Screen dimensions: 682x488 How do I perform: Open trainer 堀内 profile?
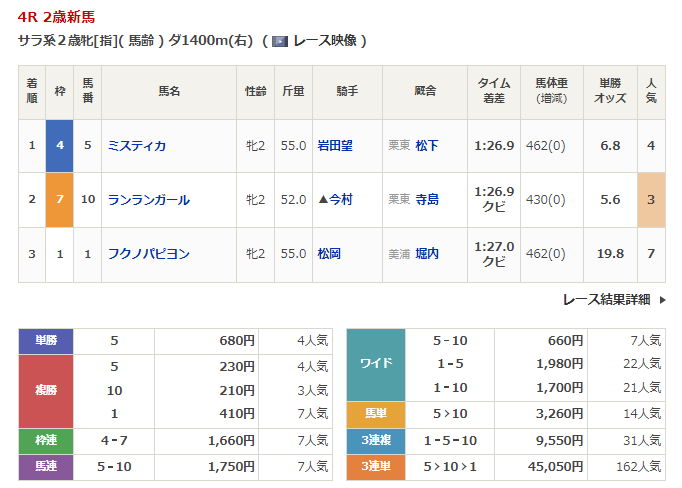pyautogui.click(x=427, y=254)
